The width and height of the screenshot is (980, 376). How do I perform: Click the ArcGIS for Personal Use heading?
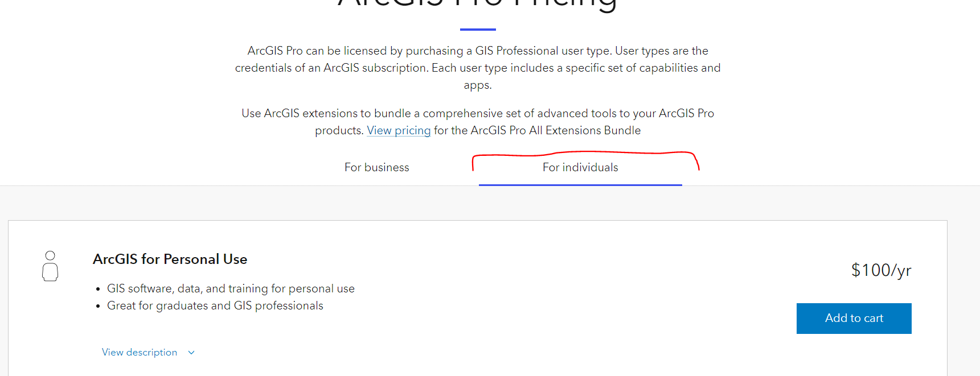pos(170,259)
